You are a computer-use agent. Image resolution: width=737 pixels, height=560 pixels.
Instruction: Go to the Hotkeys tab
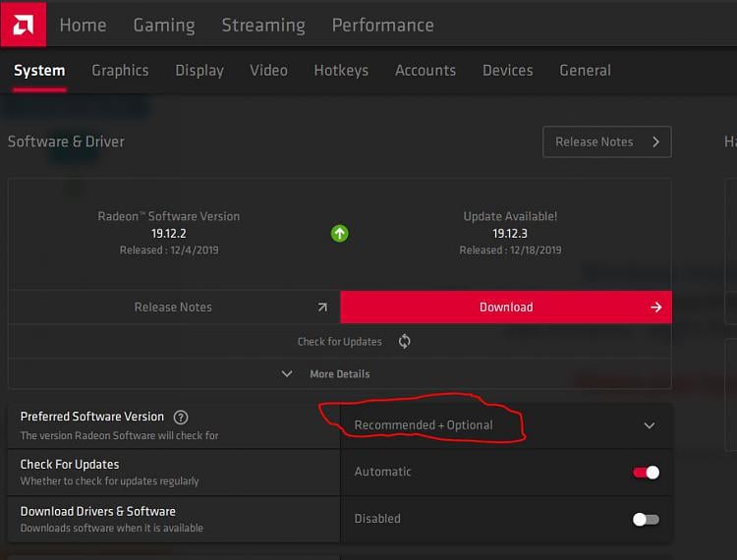[x=341, y=71]
